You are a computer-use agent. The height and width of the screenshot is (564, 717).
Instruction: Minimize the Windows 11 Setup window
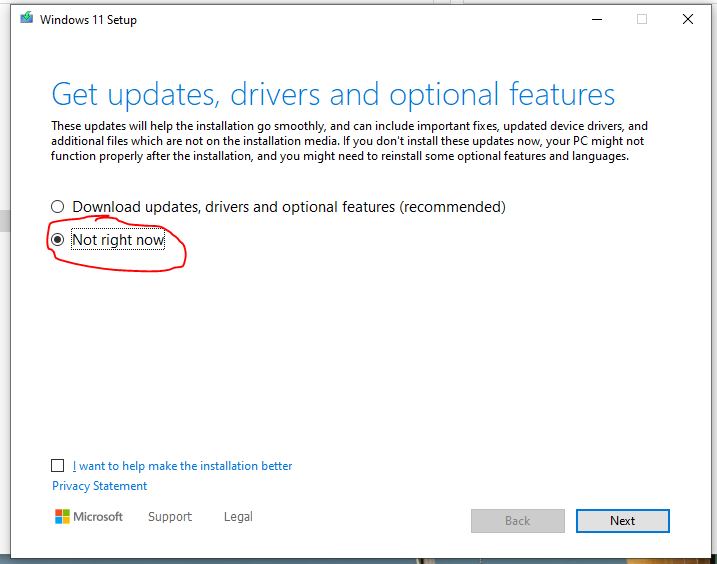coord(596,19)
